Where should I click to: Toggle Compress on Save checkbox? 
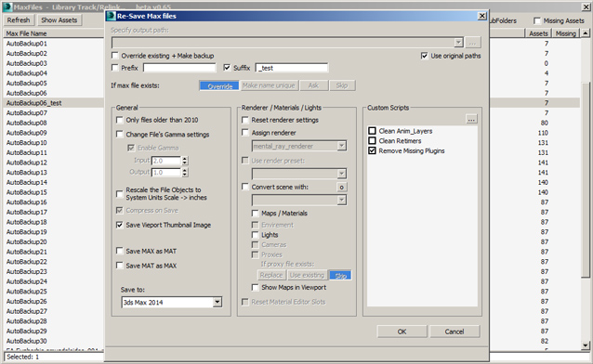(x=120, y=210)
